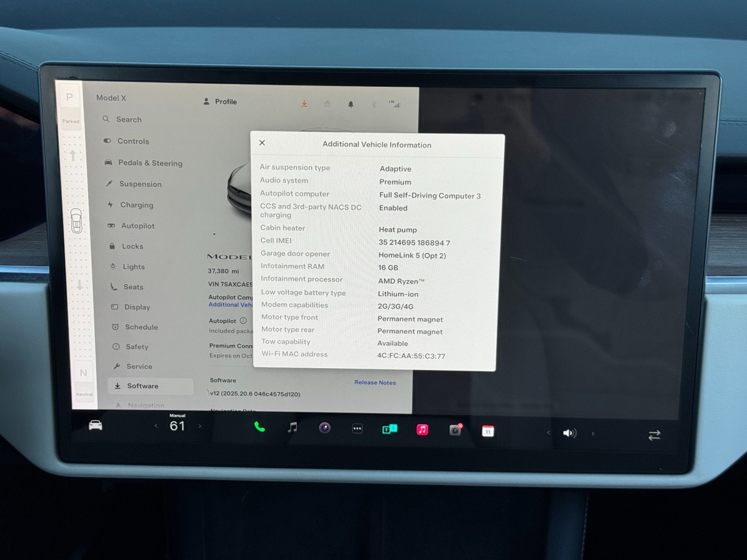Raise cabin temperature with right chevron
747x560 pixels.
(200, 426)
